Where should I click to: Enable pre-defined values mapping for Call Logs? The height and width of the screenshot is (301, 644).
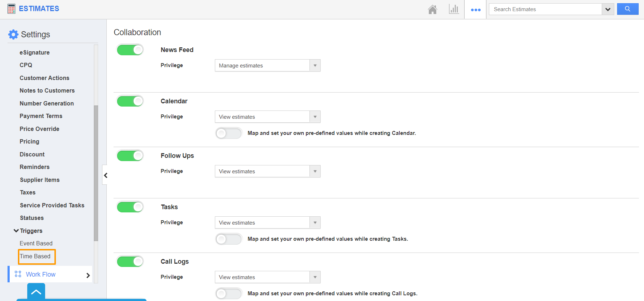(x=229, y=293)
